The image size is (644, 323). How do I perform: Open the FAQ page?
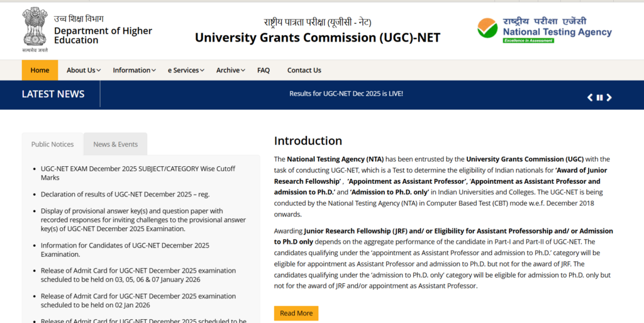click(x=264, y=71)
